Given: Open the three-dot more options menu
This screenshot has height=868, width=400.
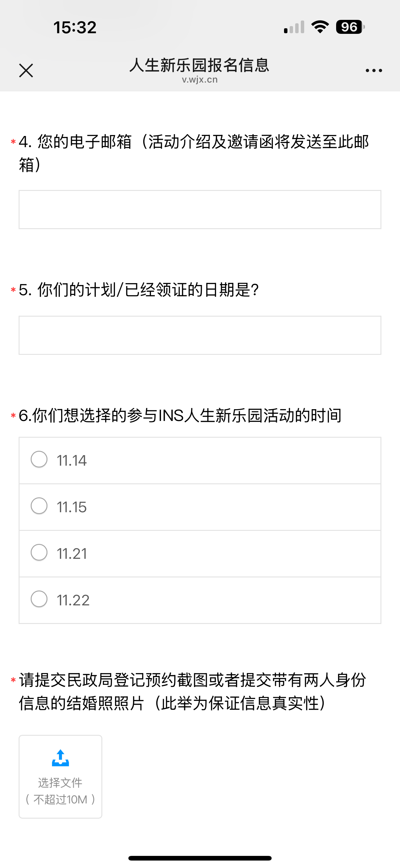Looking at the screenshot, I should [374, 70].
